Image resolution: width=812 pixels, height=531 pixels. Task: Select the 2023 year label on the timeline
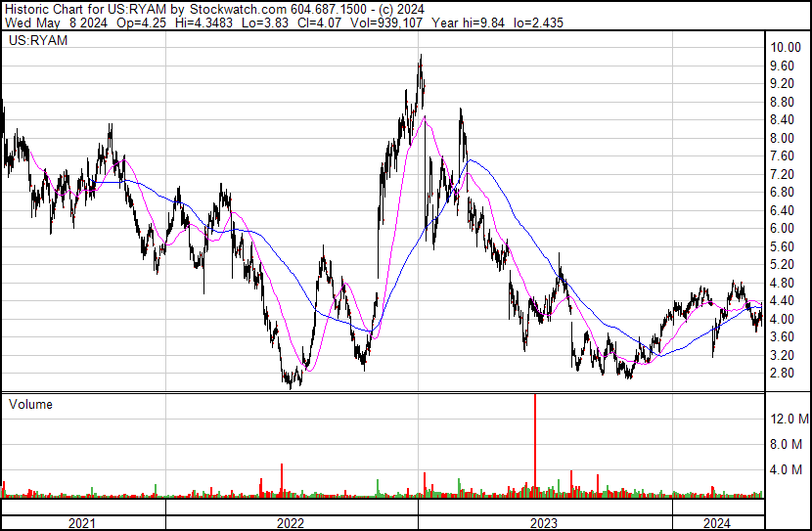(x=544, y=523)
